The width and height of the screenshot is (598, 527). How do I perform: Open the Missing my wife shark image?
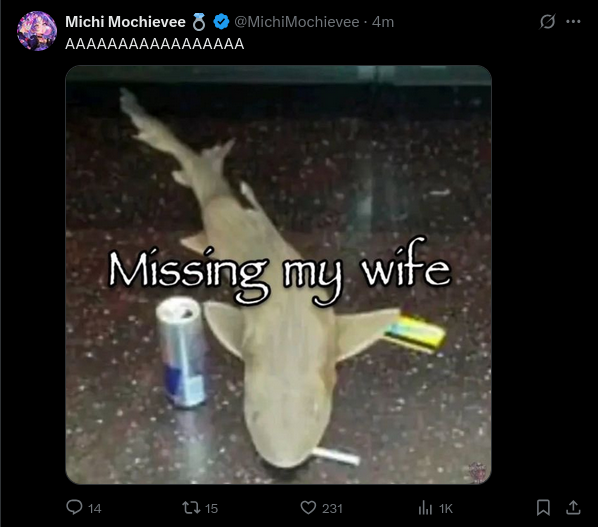pyautogui.click(x=278, y=275)
